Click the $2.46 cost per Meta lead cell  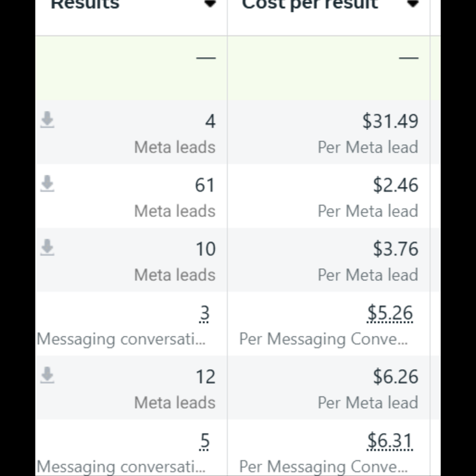point(396,185)
